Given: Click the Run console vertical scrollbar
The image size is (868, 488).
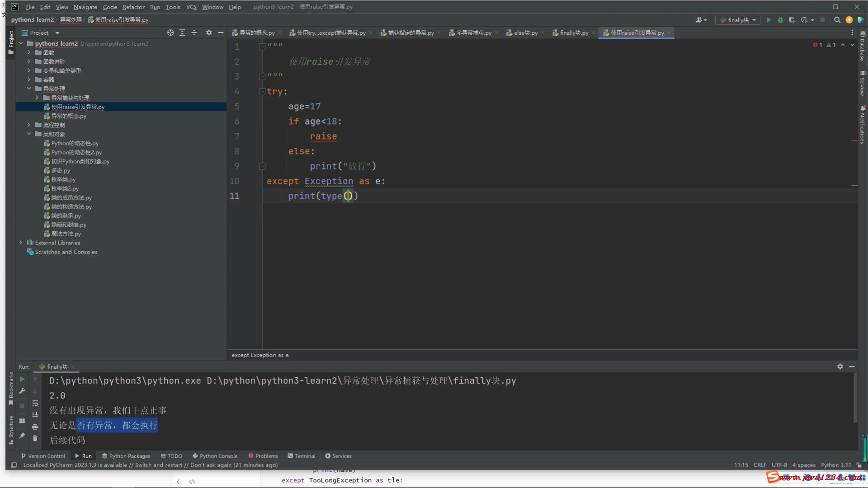Looking at the screenshot, I should coord(855,398).
